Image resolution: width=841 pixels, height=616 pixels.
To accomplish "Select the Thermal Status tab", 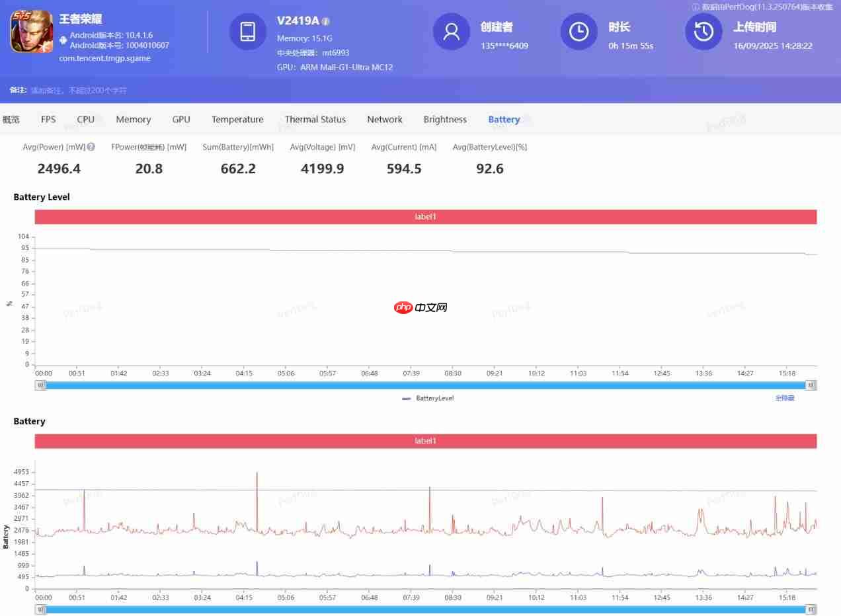I will coord(315,120).
